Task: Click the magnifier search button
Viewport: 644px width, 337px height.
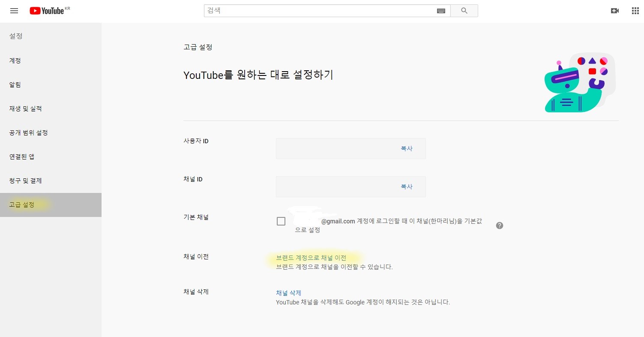Action: [x=464, y=11]
